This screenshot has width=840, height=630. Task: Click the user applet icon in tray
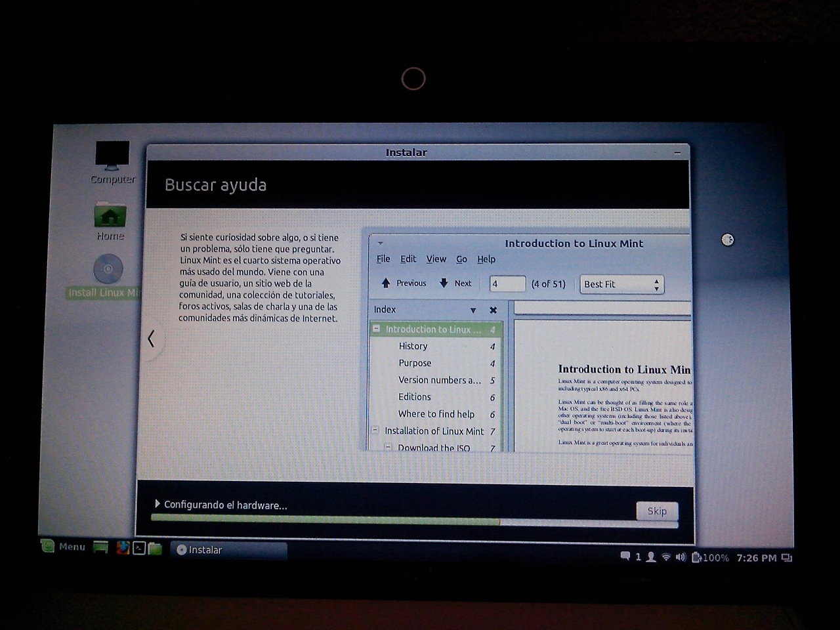click(x=650, y=556)
